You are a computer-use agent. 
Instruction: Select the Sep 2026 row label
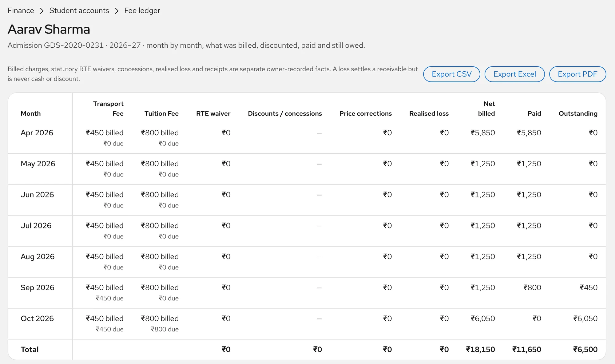[x=37, y=288]
